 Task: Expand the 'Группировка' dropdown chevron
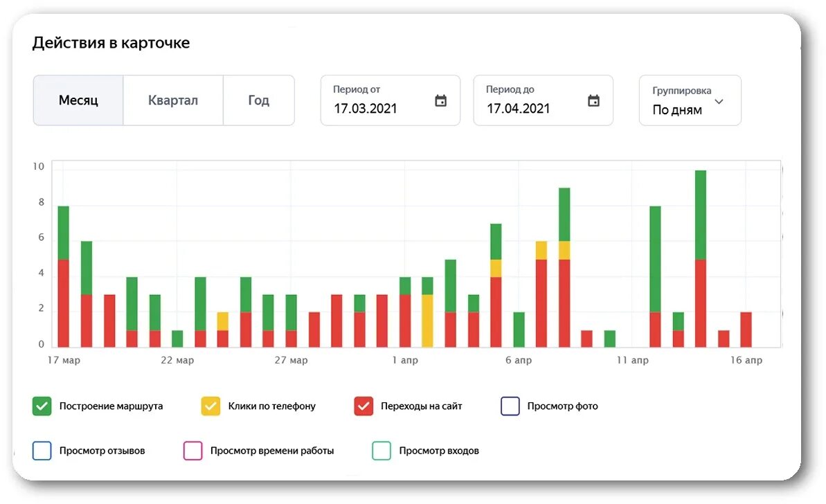(719, 102)
